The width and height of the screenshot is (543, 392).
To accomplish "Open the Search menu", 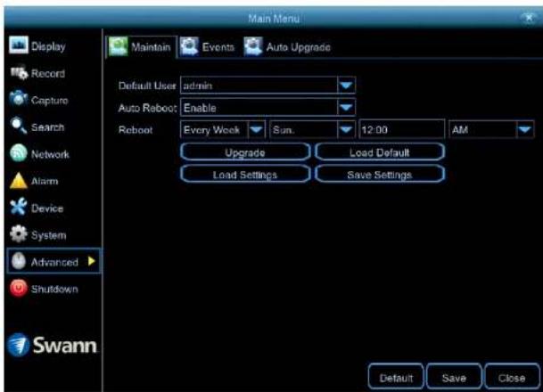I will pyautogui.click(x=48, y=127).
